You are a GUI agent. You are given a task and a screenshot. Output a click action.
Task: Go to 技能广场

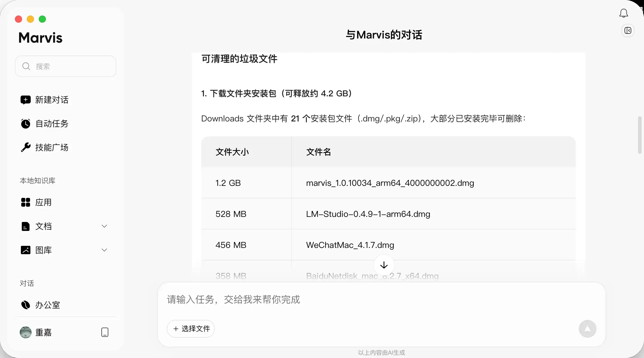tap(52, 147)
